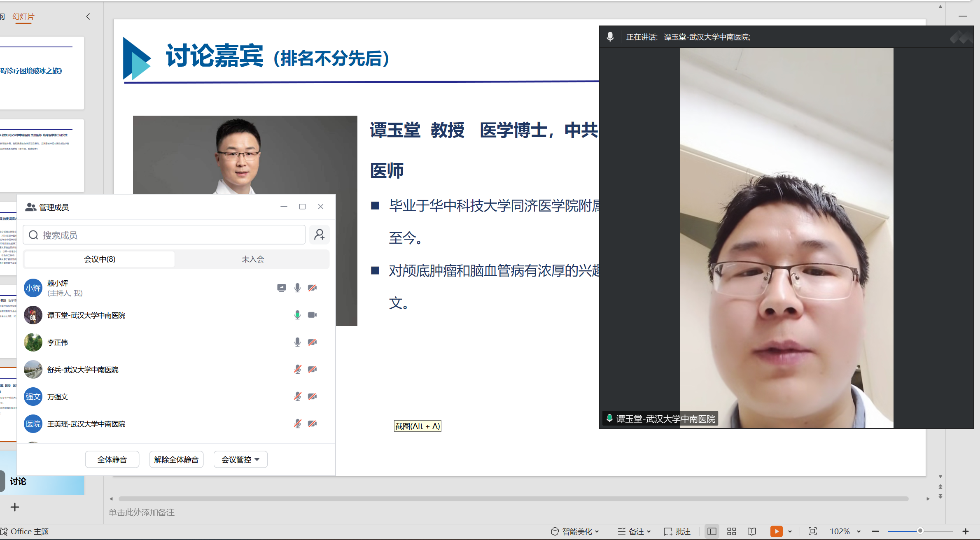Add a new slide with plus button
The height and width of the screenshot is (540, 980).
coord(15,507)
